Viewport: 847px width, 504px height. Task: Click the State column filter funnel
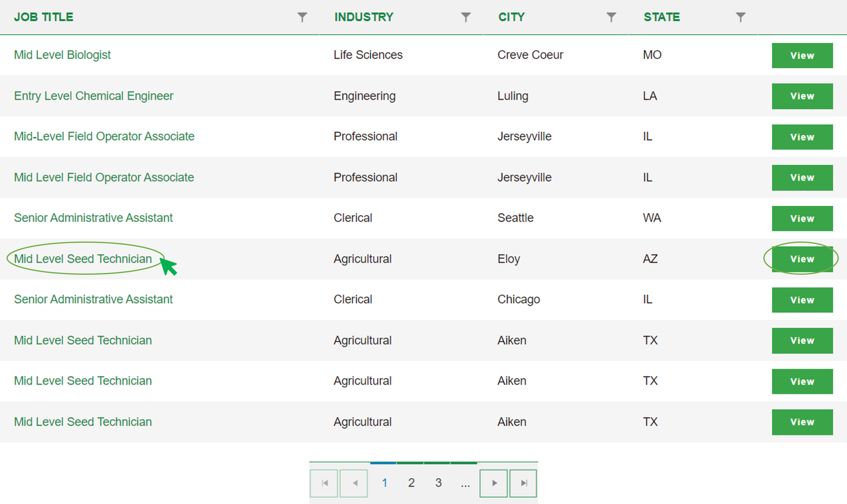(740, 17)
